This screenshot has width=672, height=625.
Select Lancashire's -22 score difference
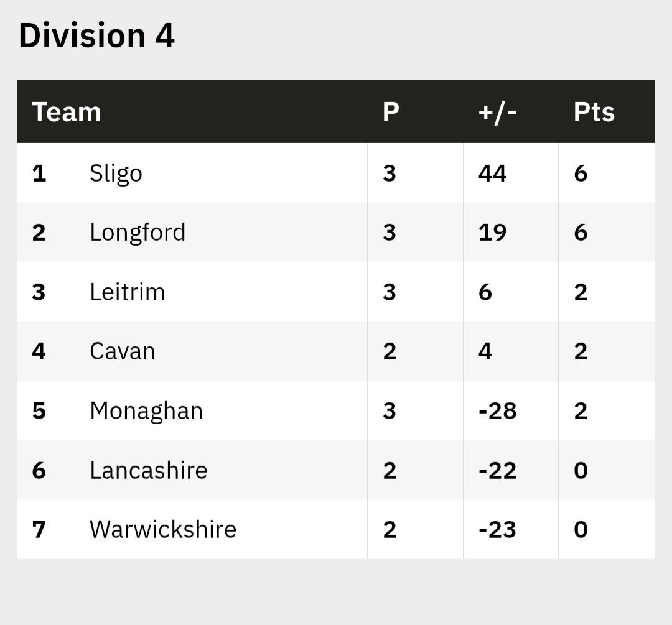click(497, 470)
